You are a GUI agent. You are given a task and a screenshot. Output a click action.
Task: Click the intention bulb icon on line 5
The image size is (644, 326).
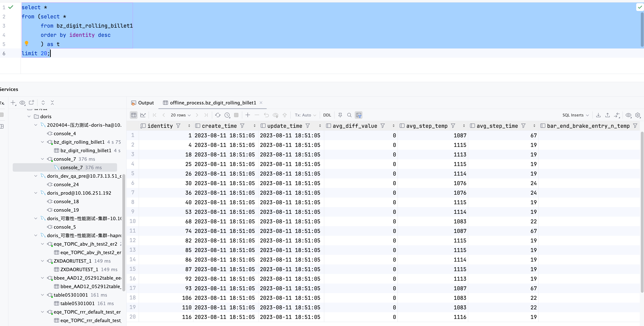click(27, 44)
